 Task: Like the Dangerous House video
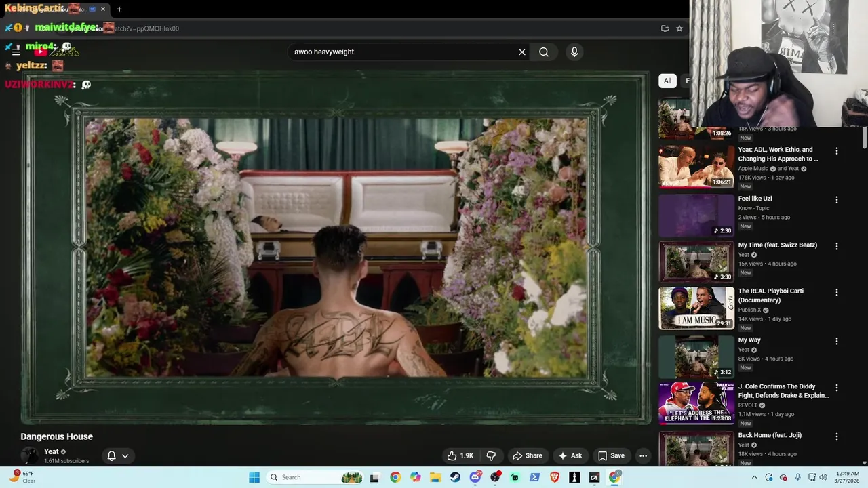pos(460,455)
